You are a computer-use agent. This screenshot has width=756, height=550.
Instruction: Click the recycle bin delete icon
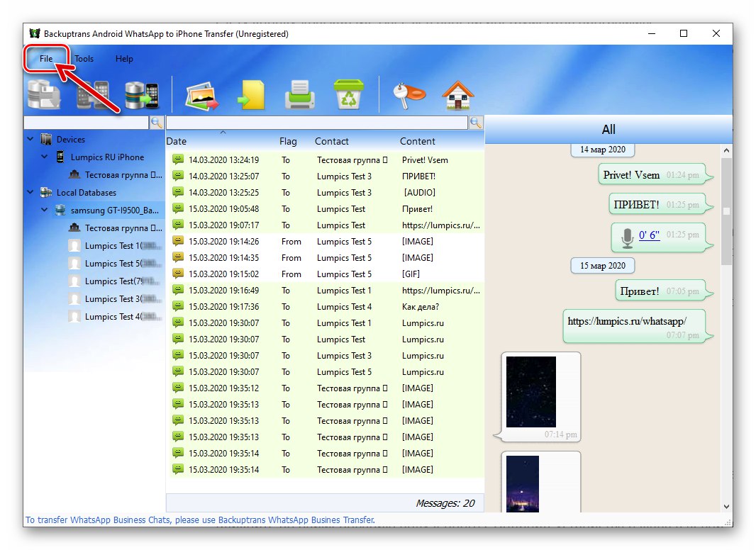tap(349, 94)
